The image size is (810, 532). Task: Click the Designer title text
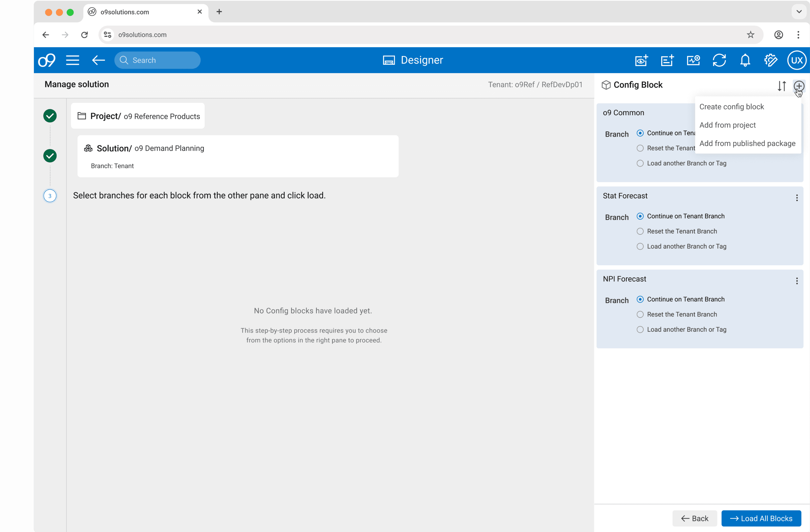pyautogui.click(x=422, y=60)
